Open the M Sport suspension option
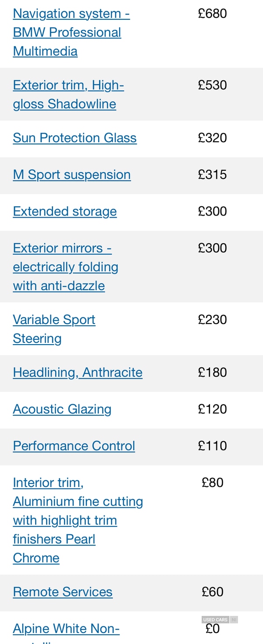263x644 pixels. point(72,175)
